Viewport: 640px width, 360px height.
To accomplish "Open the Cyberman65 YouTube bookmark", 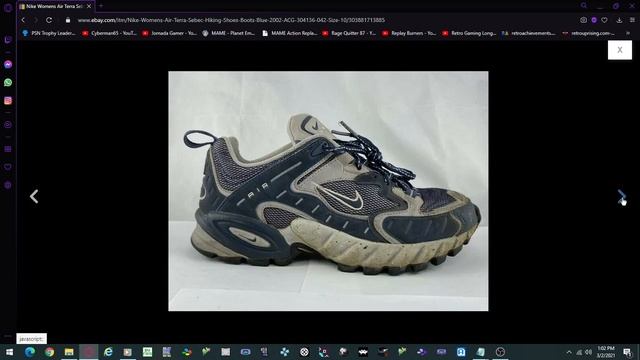I will click(109, 33).
